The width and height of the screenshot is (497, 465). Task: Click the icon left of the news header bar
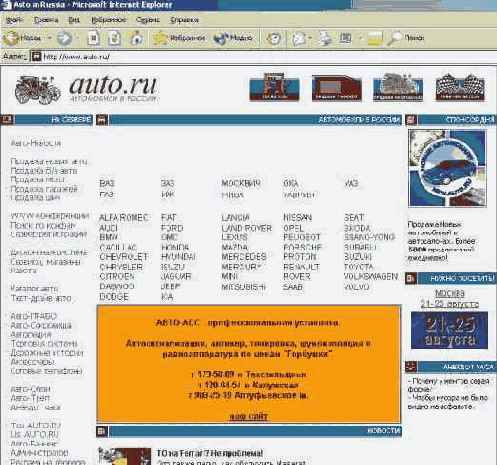click(102, 431)
